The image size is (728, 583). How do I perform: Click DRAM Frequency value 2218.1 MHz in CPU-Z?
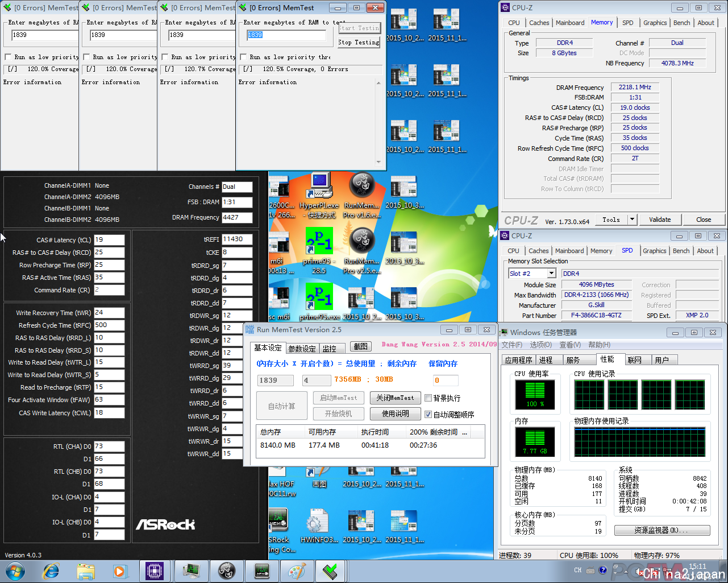(635, 87)
